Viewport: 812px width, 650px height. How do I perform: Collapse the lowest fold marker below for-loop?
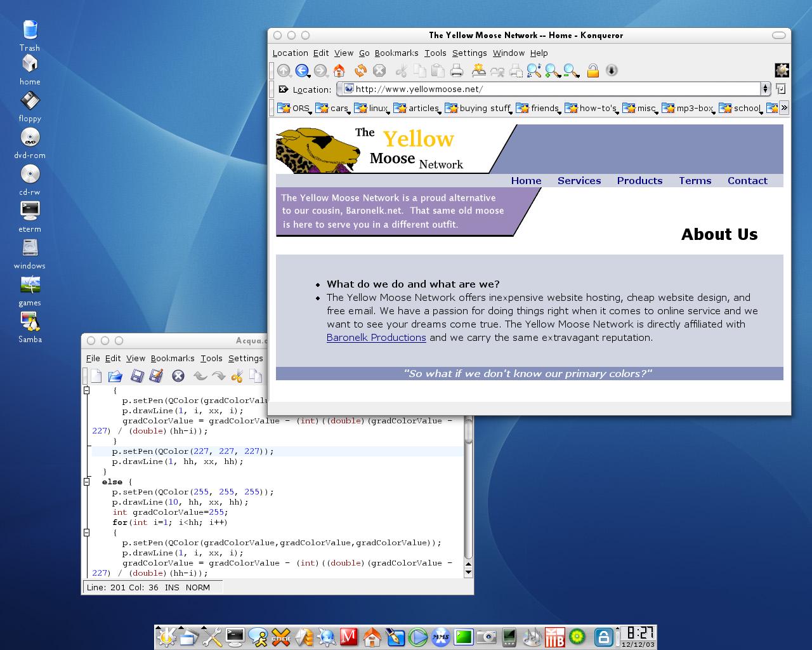[x=87, y=533]
